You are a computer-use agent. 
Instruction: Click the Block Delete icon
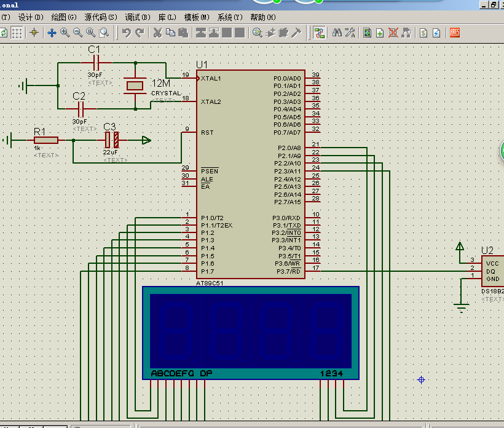click(x=240, y=33)
